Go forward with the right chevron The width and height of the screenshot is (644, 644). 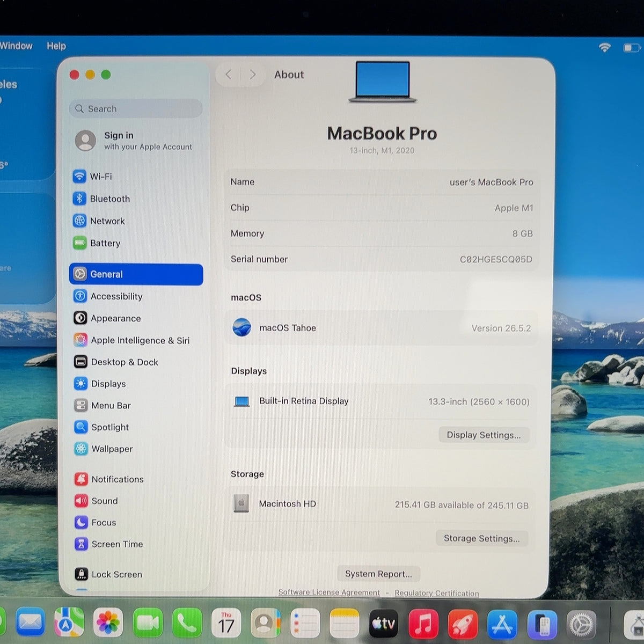tap(252, 75)
